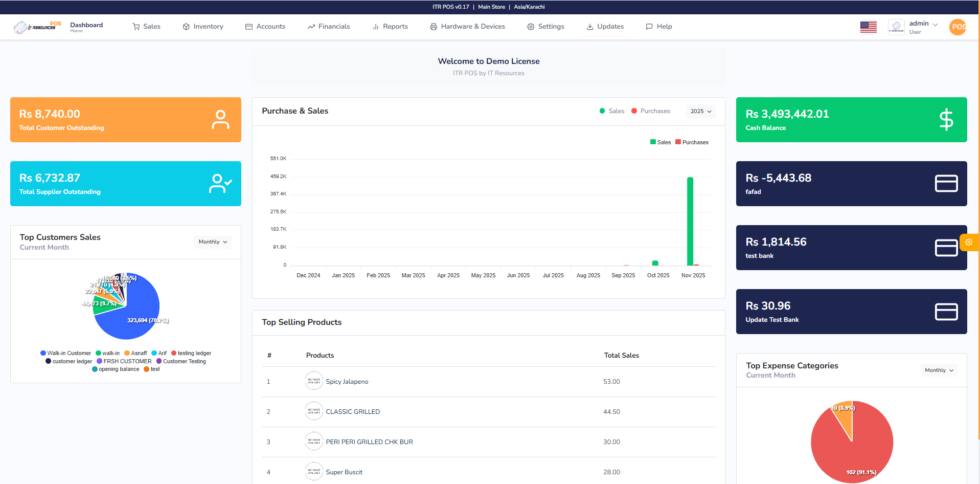Open the Inventory menu
980x484 pixels.
point(203,27)
